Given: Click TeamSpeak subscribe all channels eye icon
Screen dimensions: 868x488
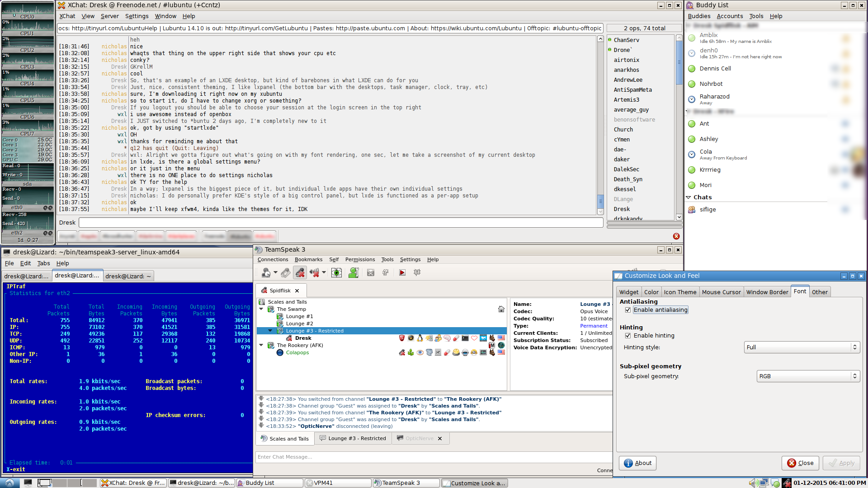Looking at the screenshot, I should click(336, 272).
